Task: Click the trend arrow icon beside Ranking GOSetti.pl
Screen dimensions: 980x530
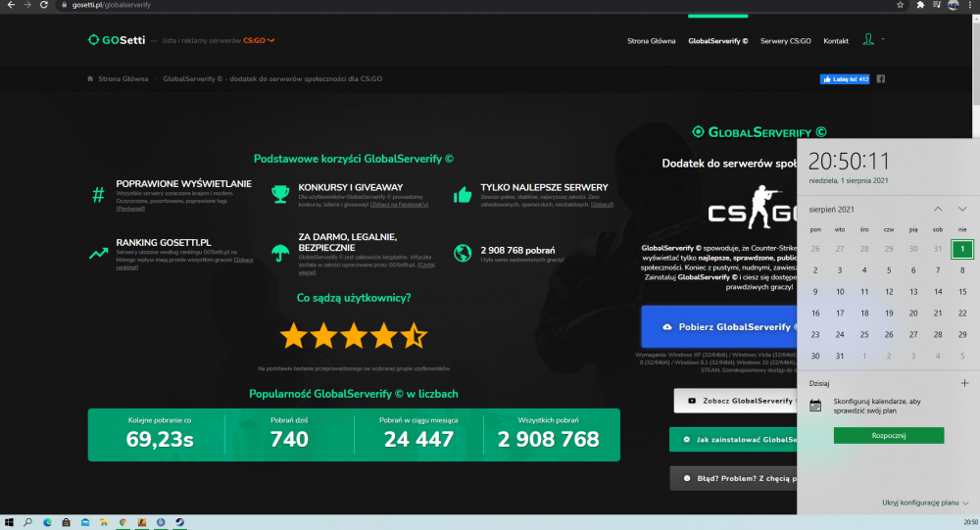Action: pos(98,253)
